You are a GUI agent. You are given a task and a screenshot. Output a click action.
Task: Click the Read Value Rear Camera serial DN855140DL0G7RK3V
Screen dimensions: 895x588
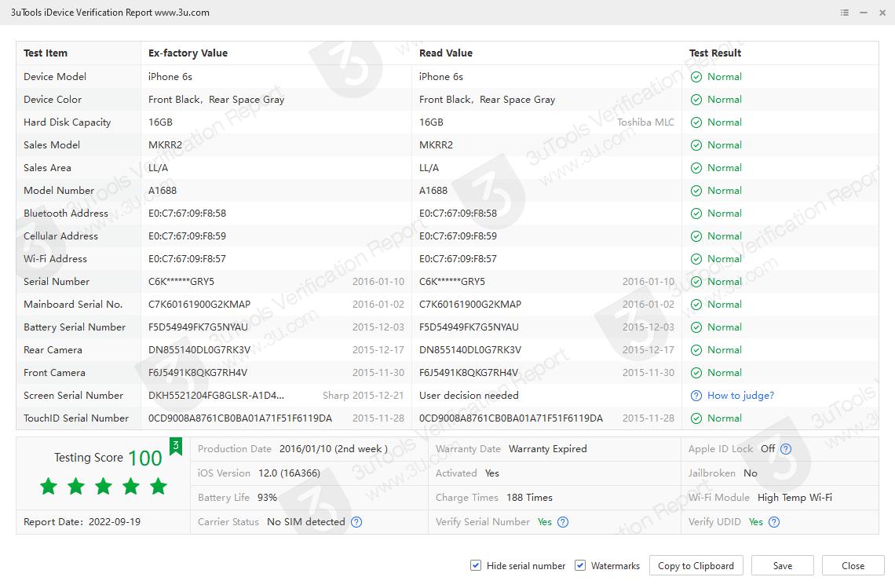pyautogui.click(x=469, y=350)
